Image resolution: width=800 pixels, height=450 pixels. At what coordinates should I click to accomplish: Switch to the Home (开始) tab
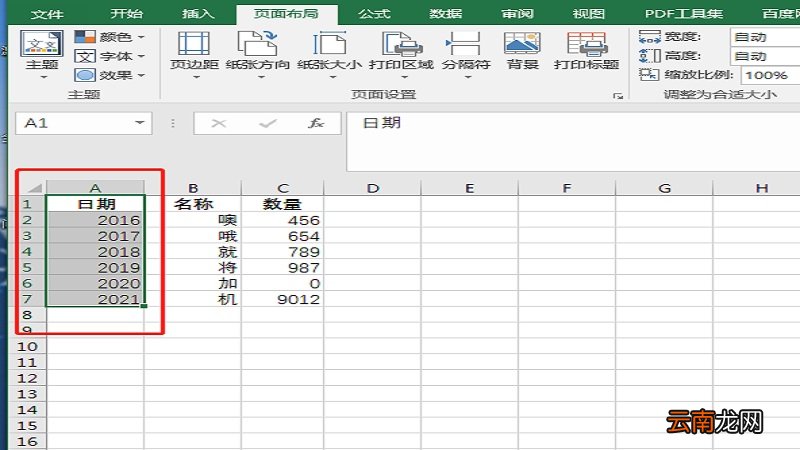(127, 13)
